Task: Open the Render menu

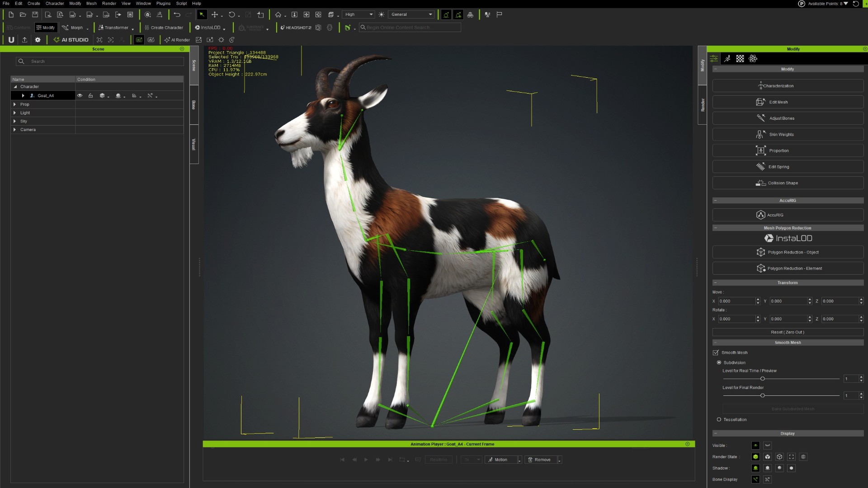Action: [109, 3]
